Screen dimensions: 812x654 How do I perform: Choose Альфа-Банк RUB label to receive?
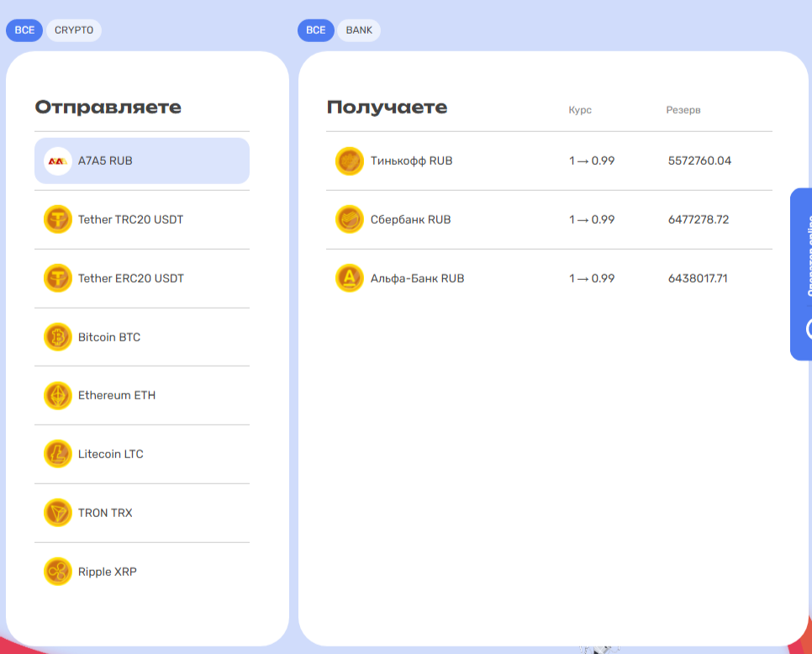418,278
